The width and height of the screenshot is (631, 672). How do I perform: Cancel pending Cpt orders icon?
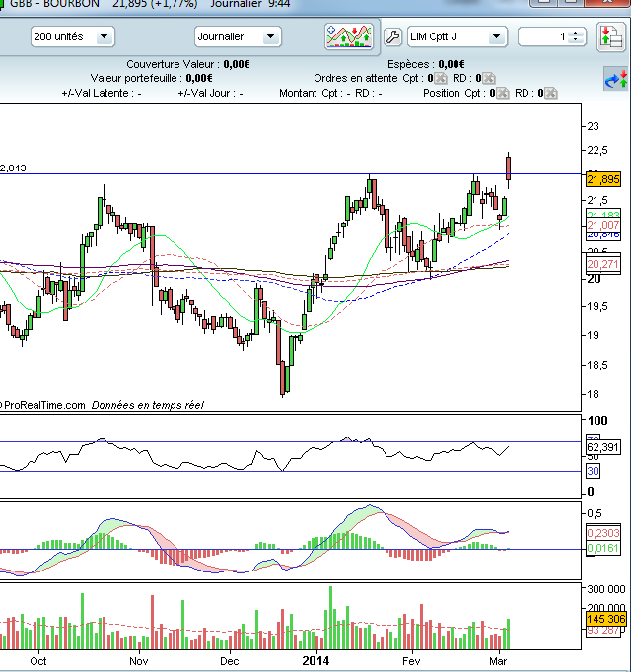pos(440,79)
